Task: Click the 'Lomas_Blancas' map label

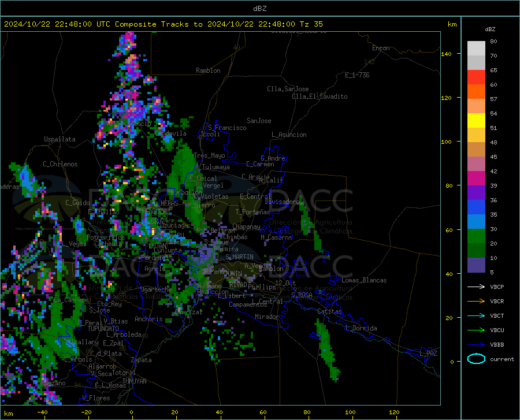Action: point(364,280)
